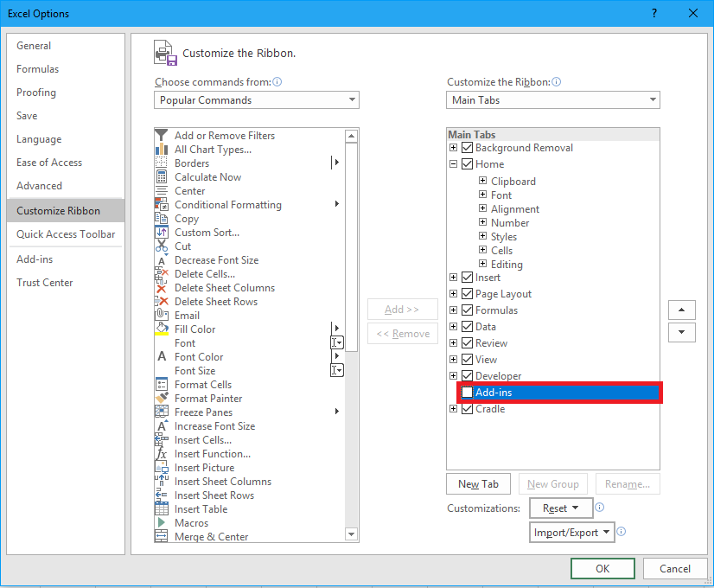Uncheck the Background Removal checkbox
This screenshot has height=588, width=714.
(x=467, y=148)
